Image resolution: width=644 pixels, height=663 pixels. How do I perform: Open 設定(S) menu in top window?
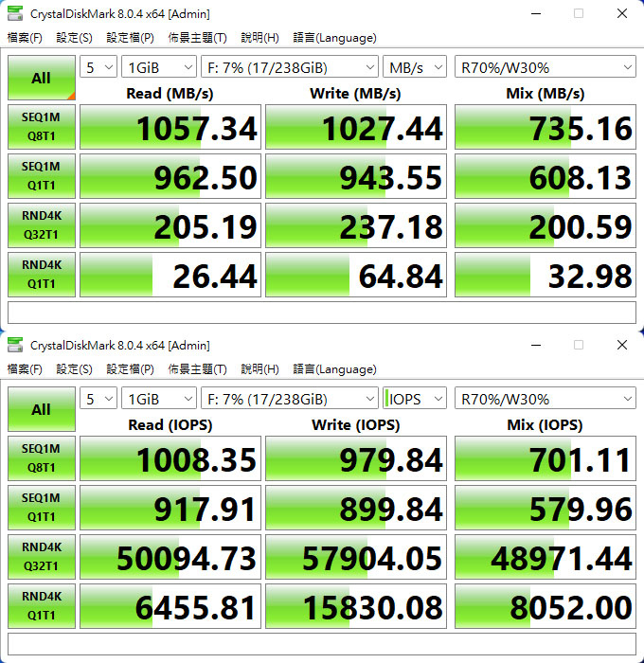coord(74,38)
